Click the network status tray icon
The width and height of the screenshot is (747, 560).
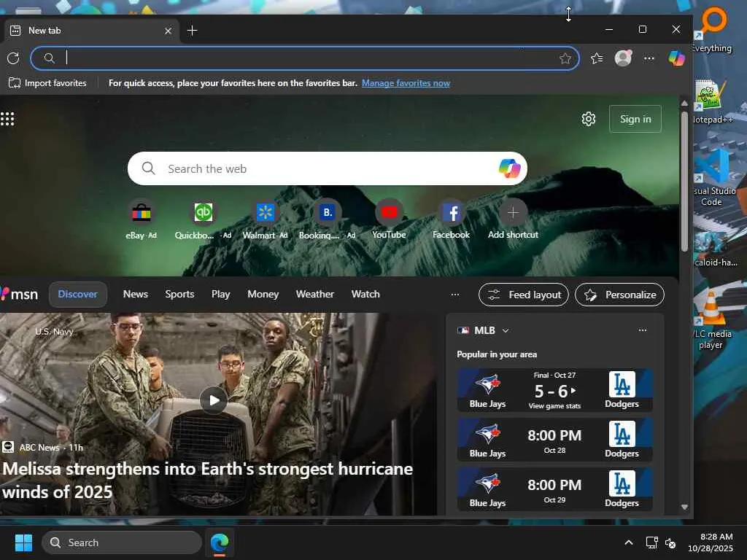point(651,542)
